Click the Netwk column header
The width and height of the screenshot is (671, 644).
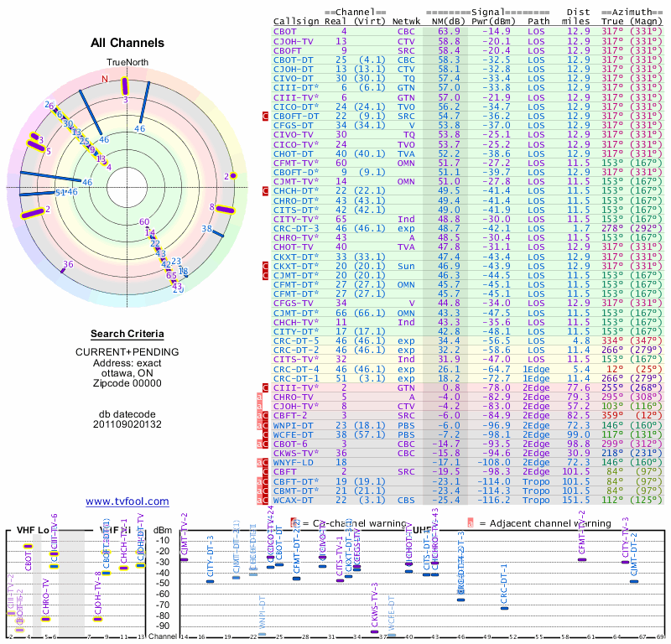tap(406, 22)
